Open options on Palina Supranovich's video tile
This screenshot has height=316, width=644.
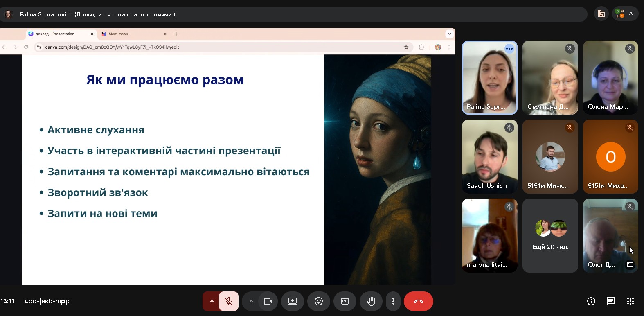(x=509, y=49)
